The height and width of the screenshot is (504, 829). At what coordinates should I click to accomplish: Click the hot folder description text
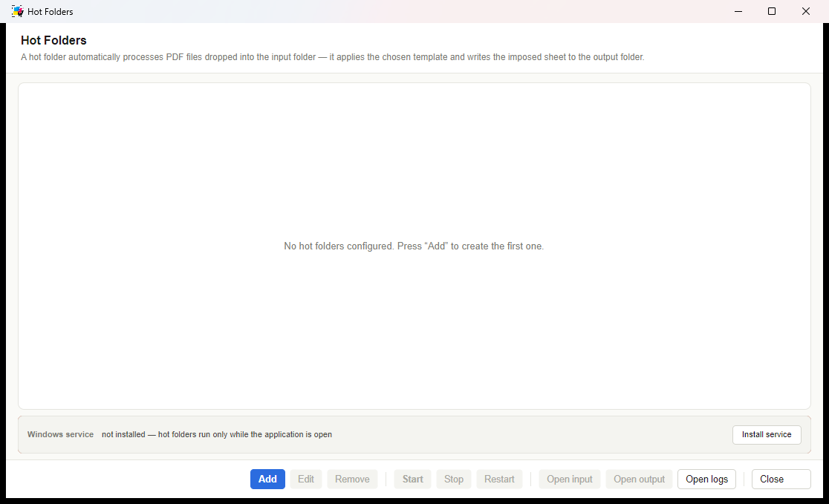click(x=333, y=57)
